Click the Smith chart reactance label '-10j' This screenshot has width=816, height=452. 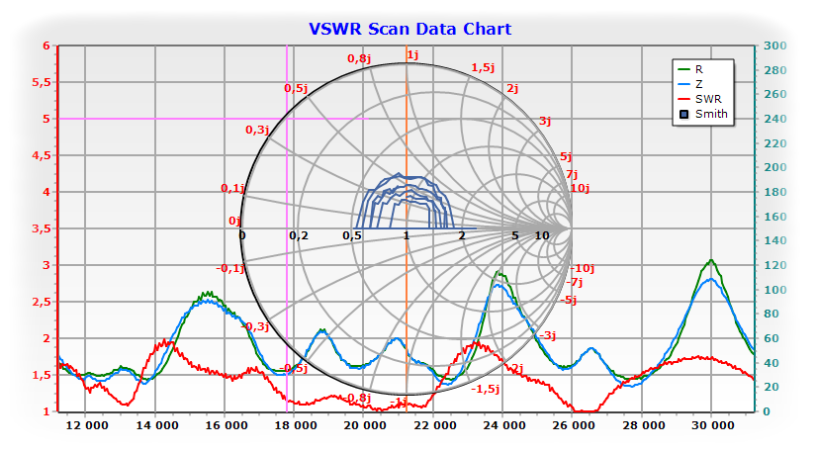pos(582,268)
